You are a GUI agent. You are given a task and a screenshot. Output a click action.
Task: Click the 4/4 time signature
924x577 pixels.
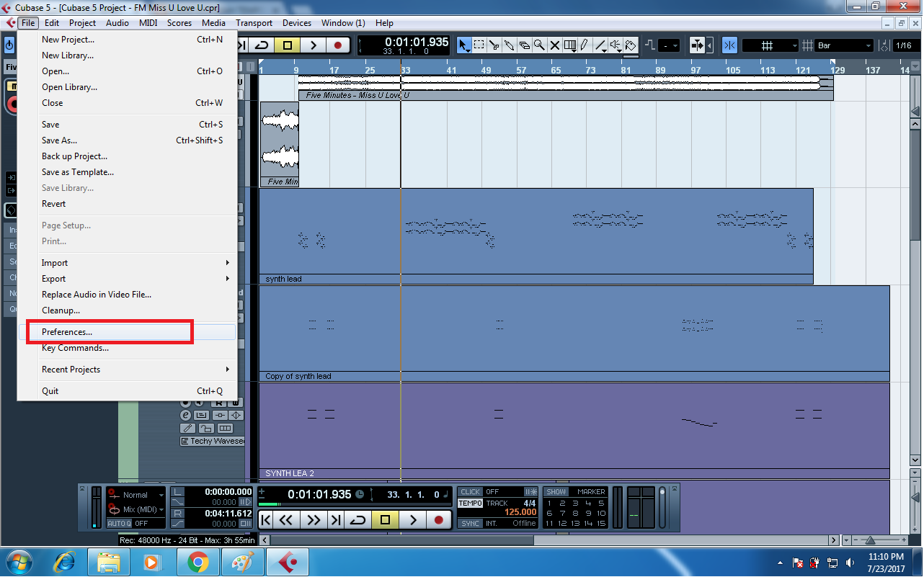coord(530,503)
